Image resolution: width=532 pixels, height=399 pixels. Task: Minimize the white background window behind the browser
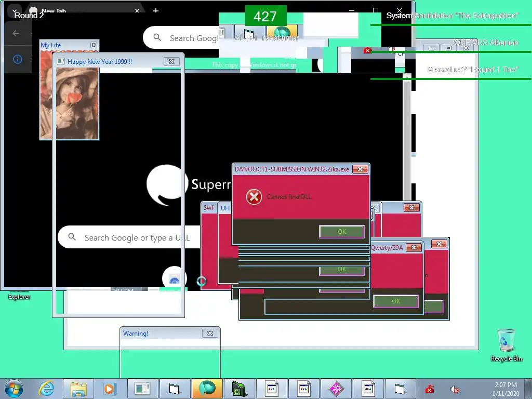[x=431, y=48]
